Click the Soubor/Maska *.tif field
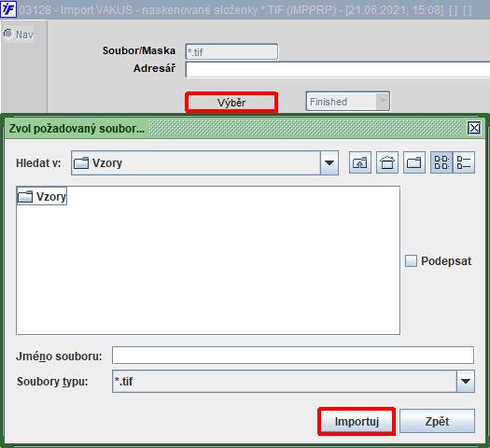Viewport: 490px width, 448px height. tap(231, 52)
